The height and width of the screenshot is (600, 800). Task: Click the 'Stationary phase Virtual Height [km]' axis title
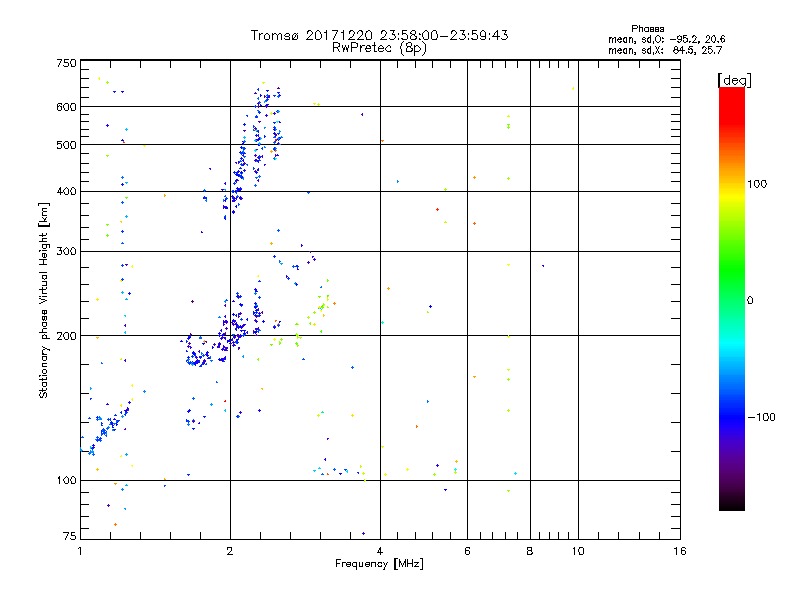click(x=44, y=300)
